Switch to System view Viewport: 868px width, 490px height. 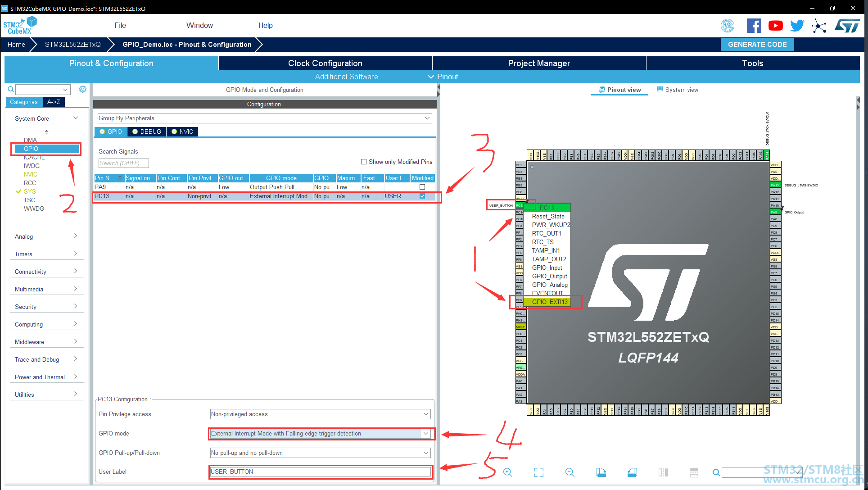point(678,90)
